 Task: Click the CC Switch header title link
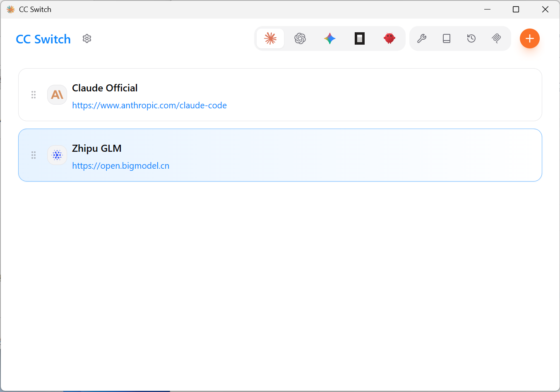[x=43, y=39]
